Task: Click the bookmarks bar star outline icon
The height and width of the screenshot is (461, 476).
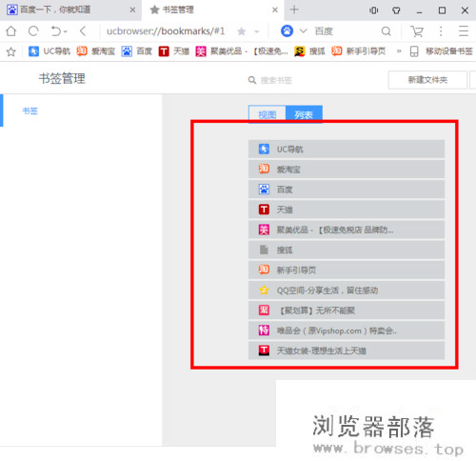Action: coord(11,51)
